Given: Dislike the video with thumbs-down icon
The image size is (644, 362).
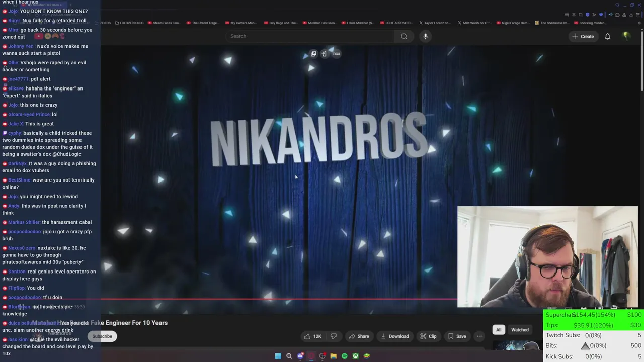Looking at the screenshot, I should tap(334, 336).
